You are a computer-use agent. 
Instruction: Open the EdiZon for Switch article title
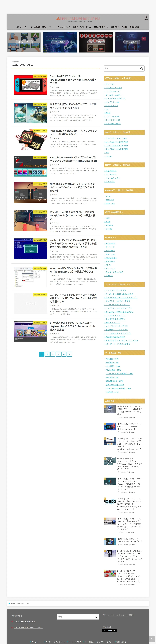click(73, 298)
